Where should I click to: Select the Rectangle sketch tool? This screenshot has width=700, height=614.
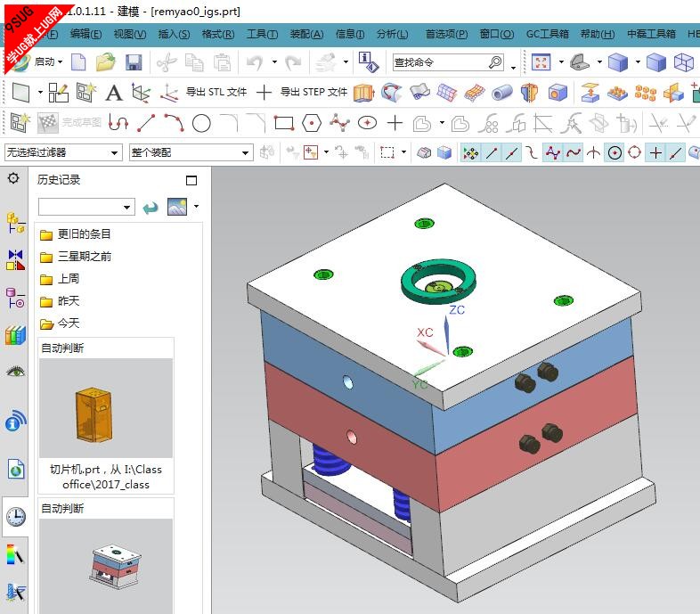tap(284, 123)
